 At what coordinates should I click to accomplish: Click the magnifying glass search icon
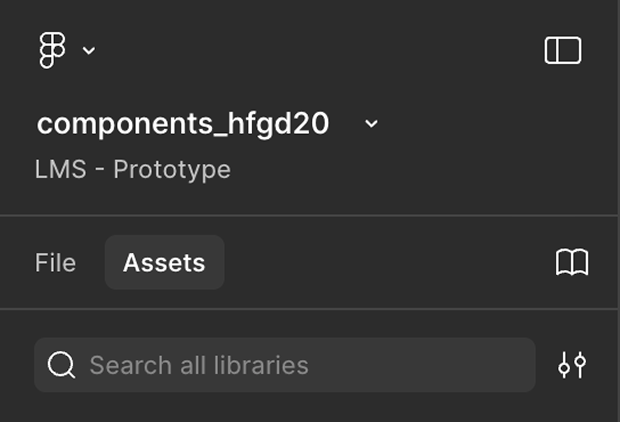coord(62,365)
